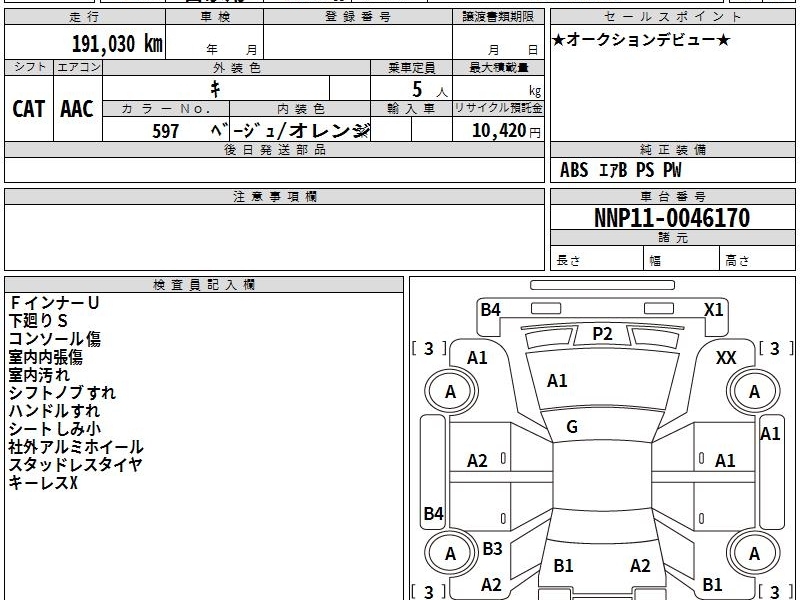Image resolution: width=800 pixels, height=600 pixels.
Task: Select inspector note 室内内張傷
Action: (45, 357)
